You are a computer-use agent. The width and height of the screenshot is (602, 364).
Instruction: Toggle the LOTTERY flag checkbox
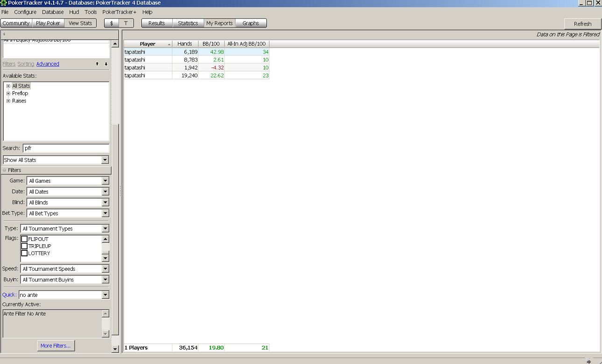click(25, 253)
